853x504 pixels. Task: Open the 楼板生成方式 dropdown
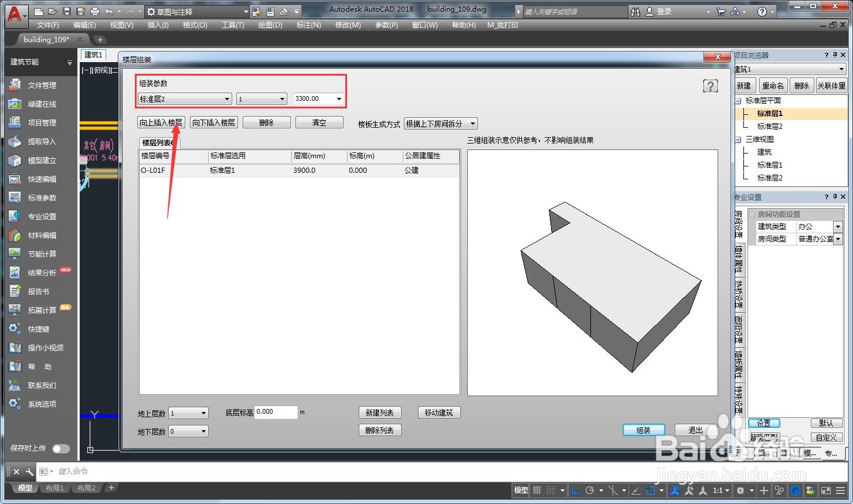tap(441, 124)
